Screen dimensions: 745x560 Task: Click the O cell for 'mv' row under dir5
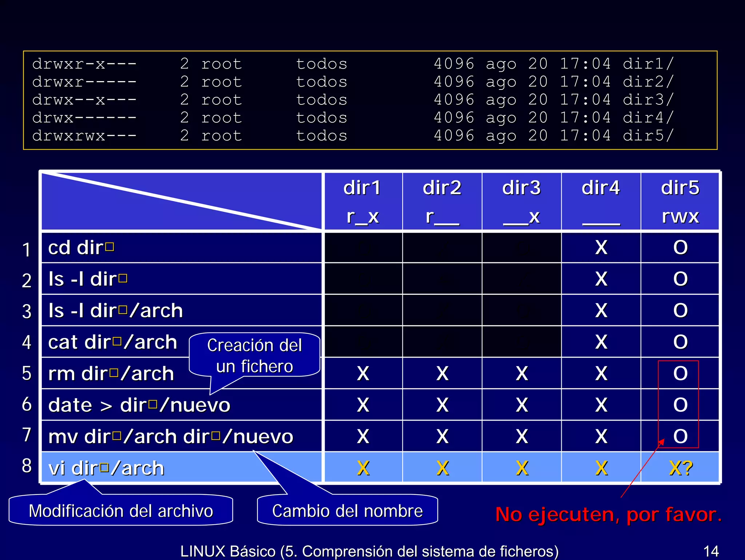coord(680,436)
